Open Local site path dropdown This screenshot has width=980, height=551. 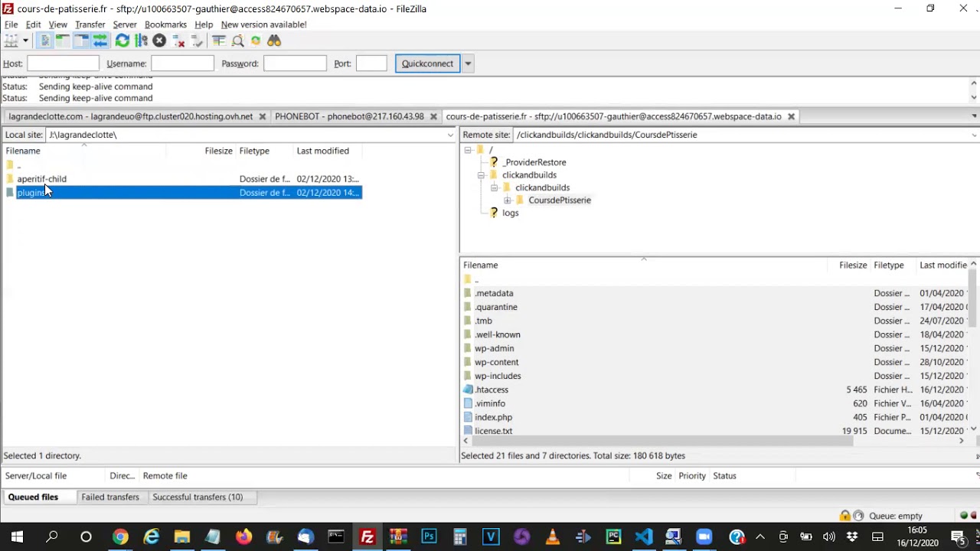tap(450, 135)
